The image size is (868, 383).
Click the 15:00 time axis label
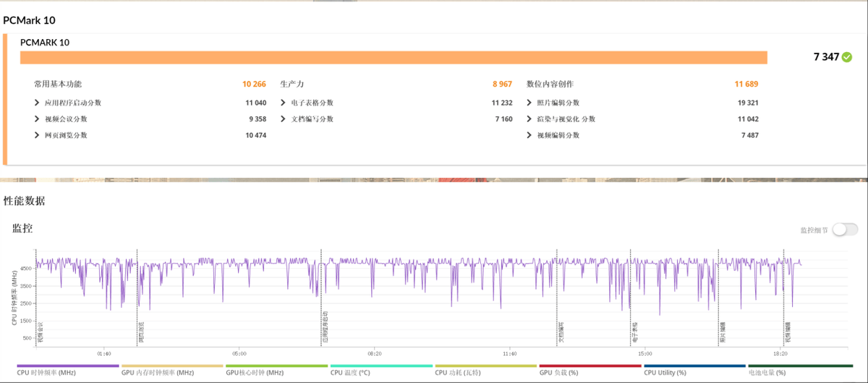(x=645, y=353)
